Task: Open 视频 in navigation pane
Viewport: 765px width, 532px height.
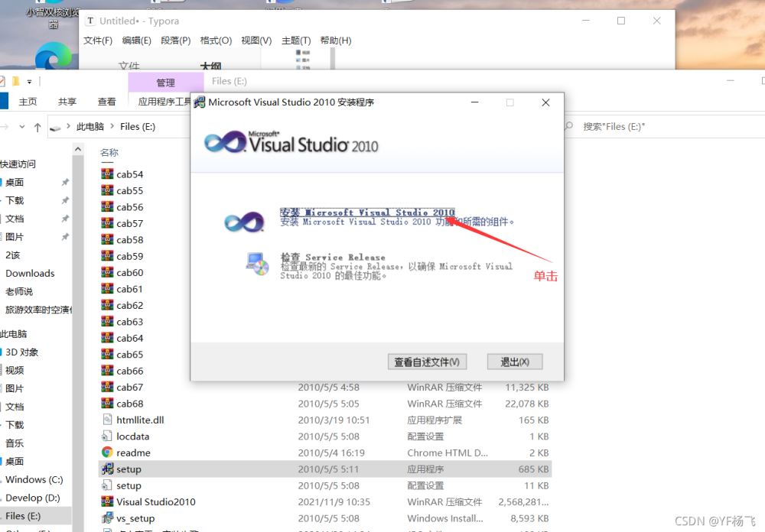Action: (x=15, y=370)
